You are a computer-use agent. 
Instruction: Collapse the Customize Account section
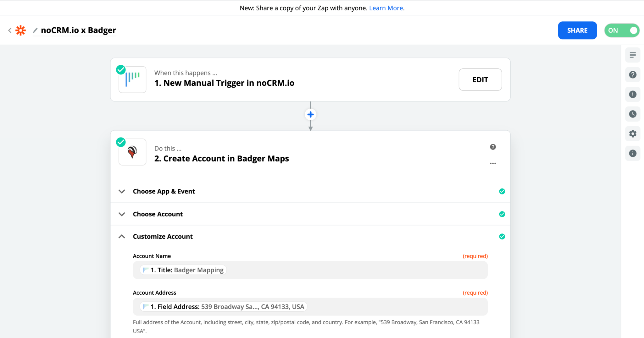tap(122, 237)
